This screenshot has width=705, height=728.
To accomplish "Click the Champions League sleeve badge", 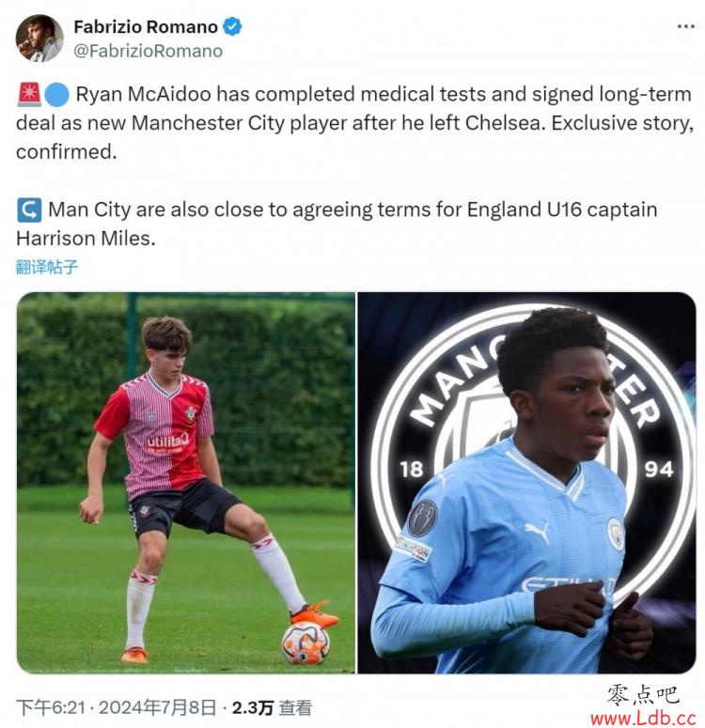I will pos(422,518).
